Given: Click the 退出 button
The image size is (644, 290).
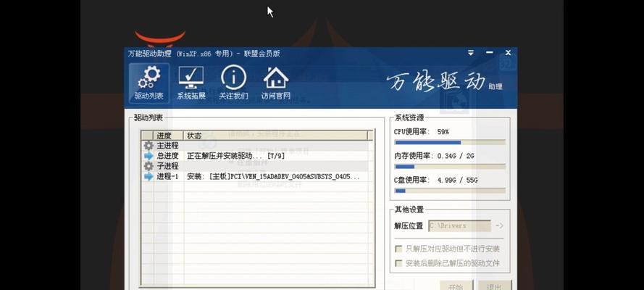Looking at the screenshot, I should [494, 286].
